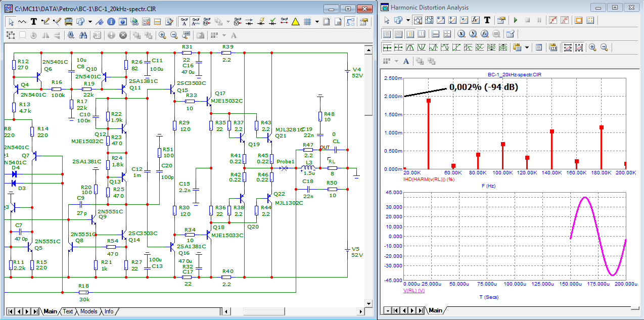This screenshot has width=644, height=320.
Task: Click the yellow warning triangle toolbar icon
Action: tap(295, 22)
